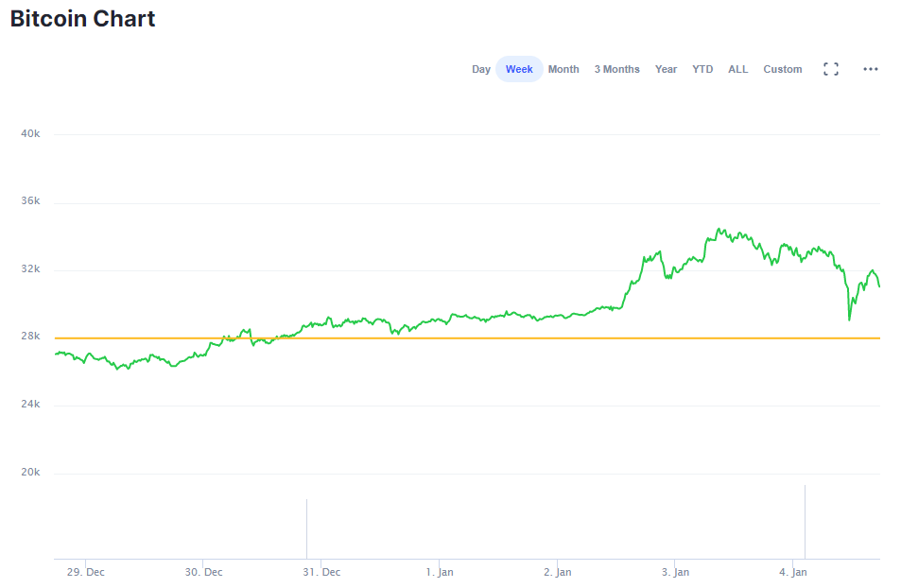Click the 32k y-axis label
This screenshot has height=588, width=901.
(30, 268)
